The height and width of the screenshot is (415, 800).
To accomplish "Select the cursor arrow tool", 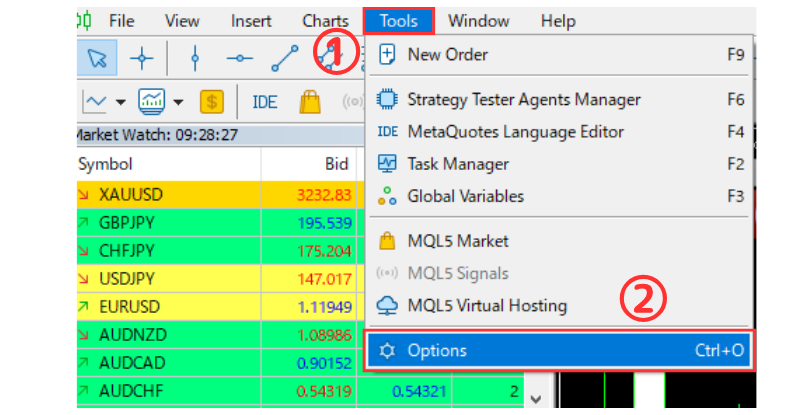I will click(97, 58).
